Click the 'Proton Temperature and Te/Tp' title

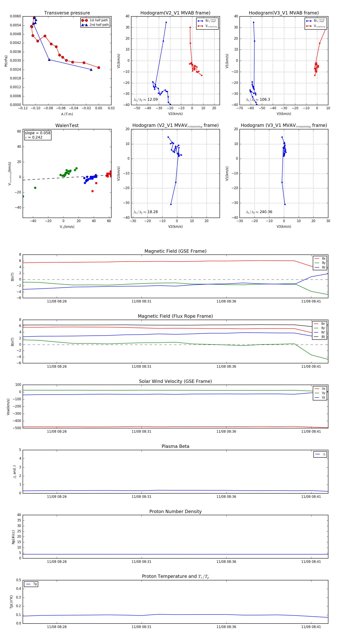click(x=175, y=576)
